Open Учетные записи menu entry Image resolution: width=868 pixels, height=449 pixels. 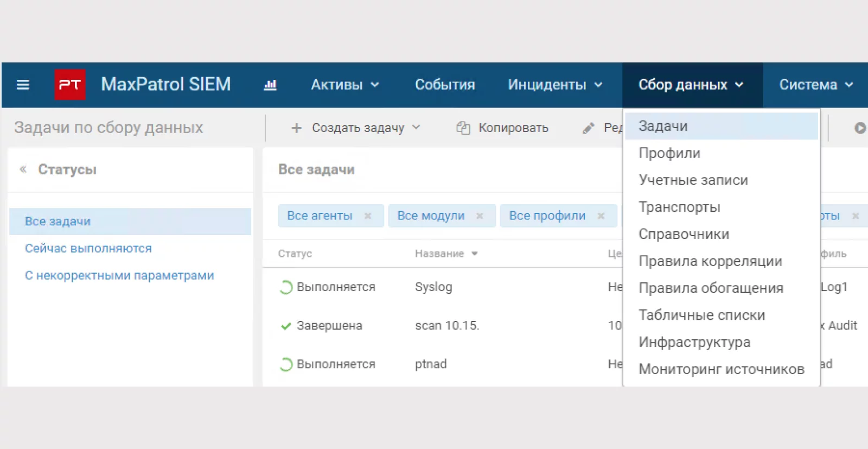coord(722,180)
